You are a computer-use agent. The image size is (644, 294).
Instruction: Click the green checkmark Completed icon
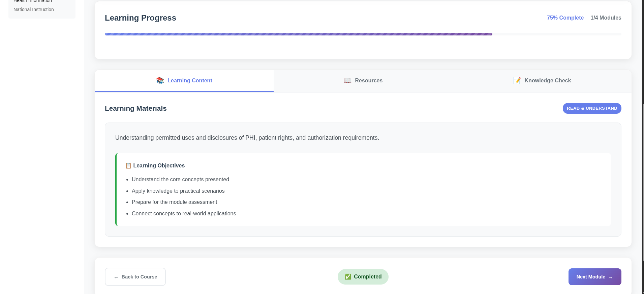[348, 277]
